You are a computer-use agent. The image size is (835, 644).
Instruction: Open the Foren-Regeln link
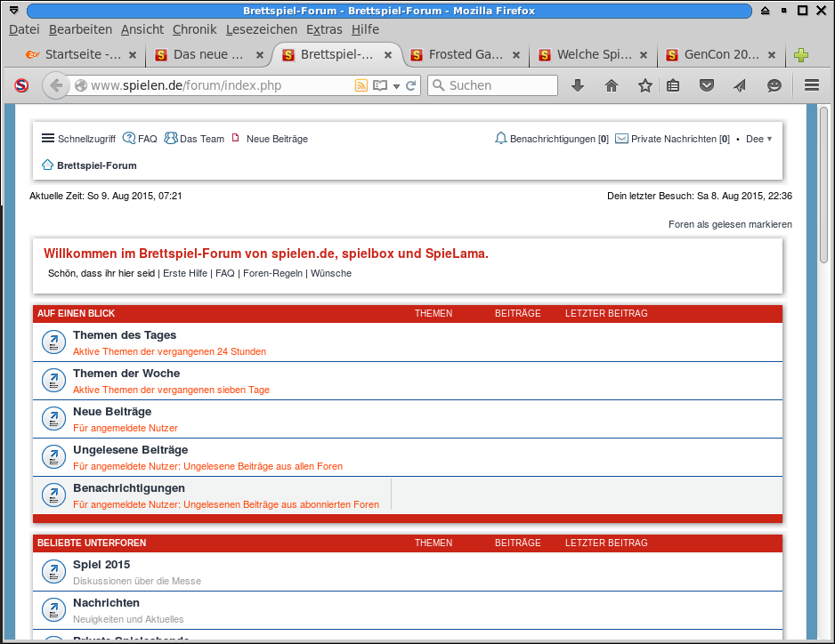click(x=272, y=273)
